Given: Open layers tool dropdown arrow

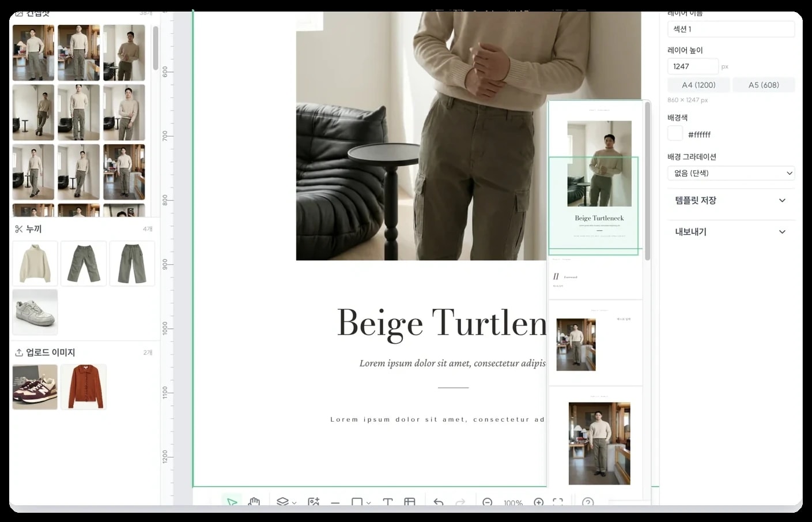Looking at the screenshot, I should pyautogui.click(x=294, y=503).
